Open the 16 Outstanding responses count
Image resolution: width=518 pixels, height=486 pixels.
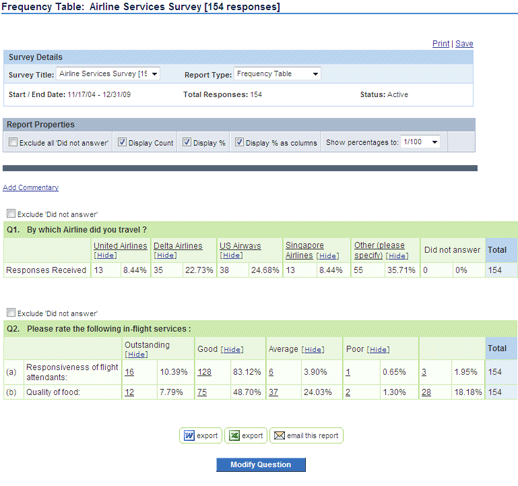coord(129,372)
